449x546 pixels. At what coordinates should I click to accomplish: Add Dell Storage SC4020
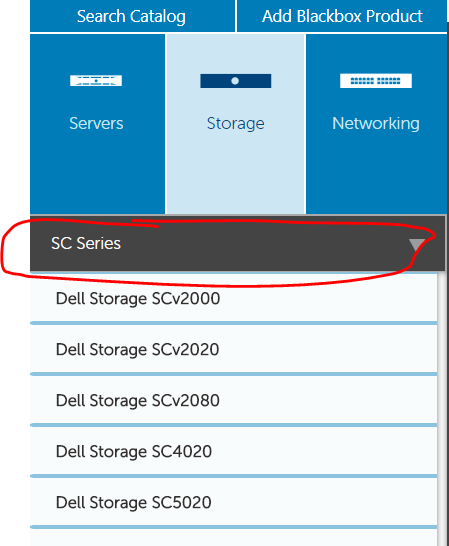[x=233, y=451]
